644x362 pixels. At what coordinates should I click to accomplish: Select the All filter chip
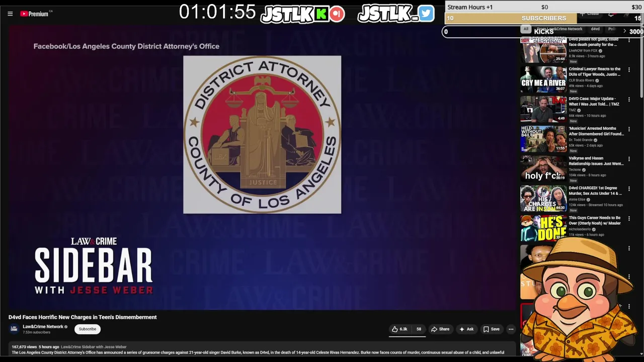[x=526, y=29]
